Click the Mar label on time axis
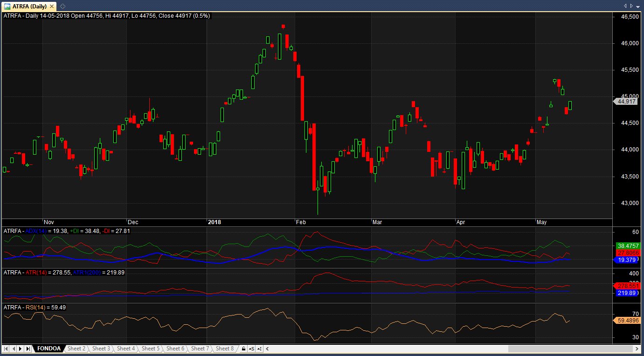Viewport: 644px width, 356px height. coord(377,222)
